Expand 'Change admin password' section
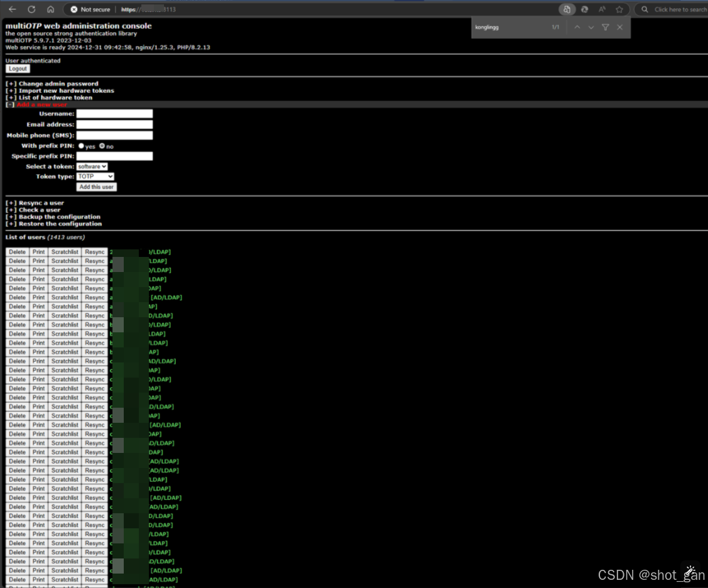708x588 pixels. pos(52,84)
